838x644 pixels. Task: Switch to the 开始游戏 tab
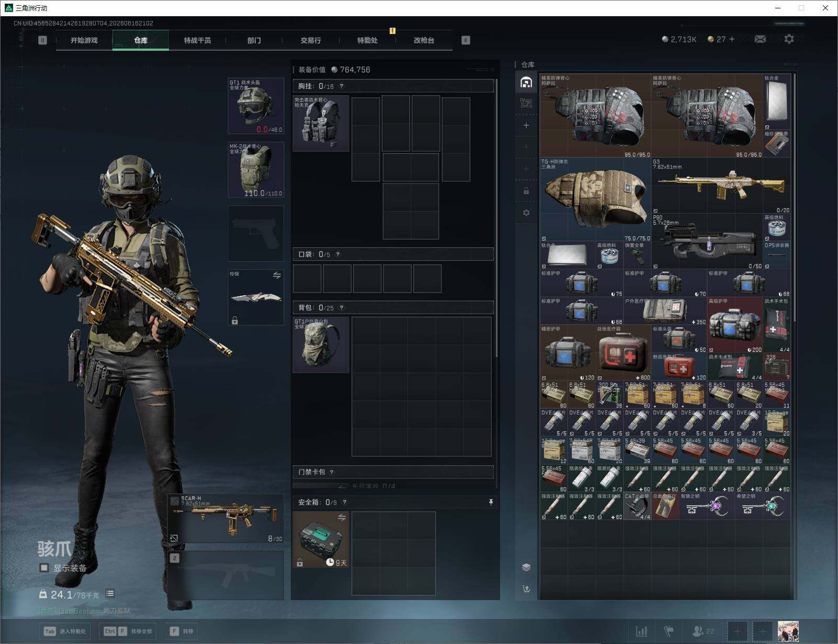click(x=84, y=40)
